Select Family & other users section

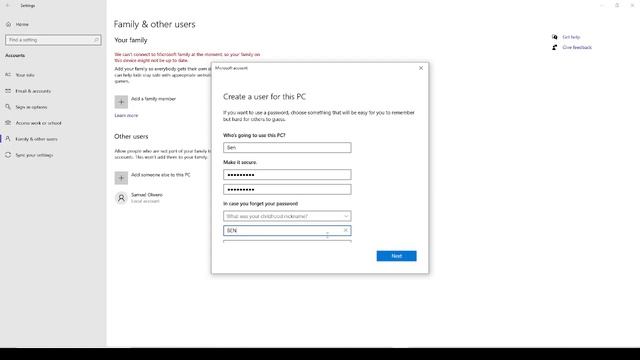(x=36, y=139)
